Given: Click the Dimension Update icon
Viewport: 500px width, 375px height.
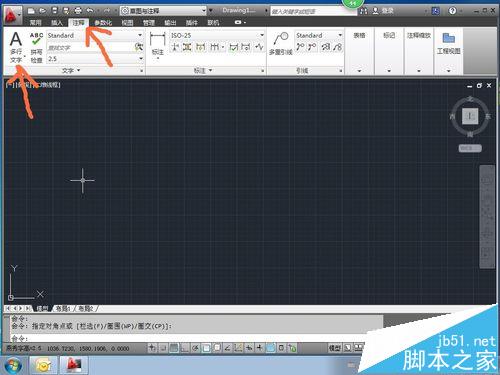Looking at the screenshot, I should tap(246, 47).
